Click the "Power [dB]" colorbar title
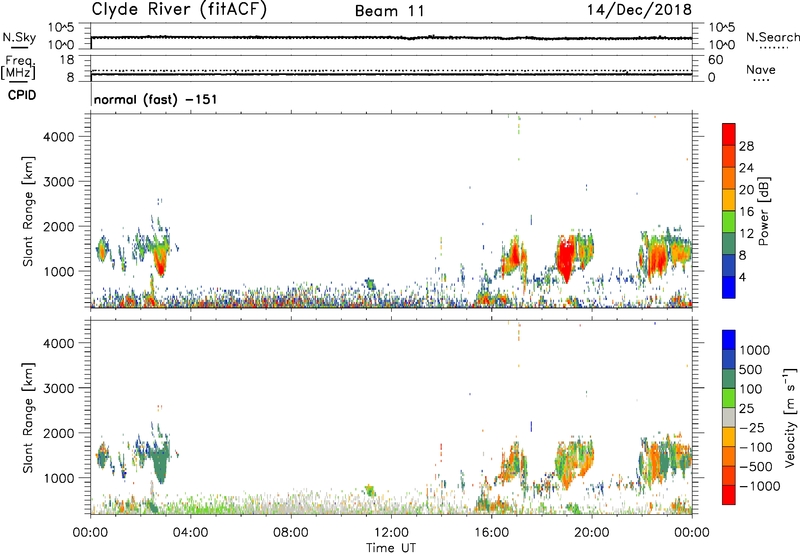Screen dimensions: 800x554 [x=764, y=211]
